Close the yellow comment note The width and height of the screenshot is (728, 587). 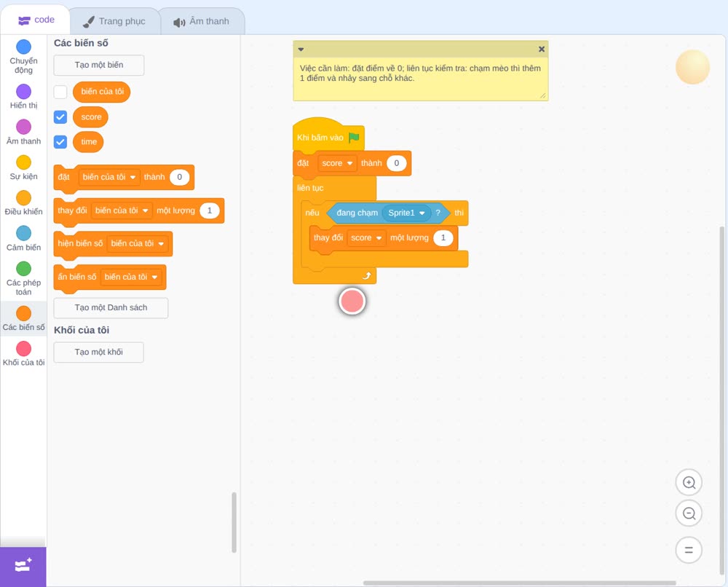[542, 49]
